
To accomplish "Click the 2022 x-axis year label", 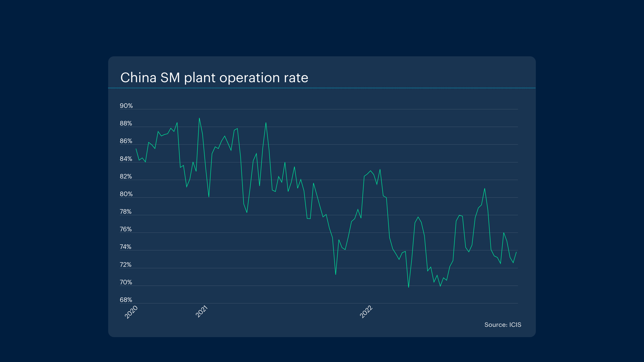I will [x=366, y=312].
